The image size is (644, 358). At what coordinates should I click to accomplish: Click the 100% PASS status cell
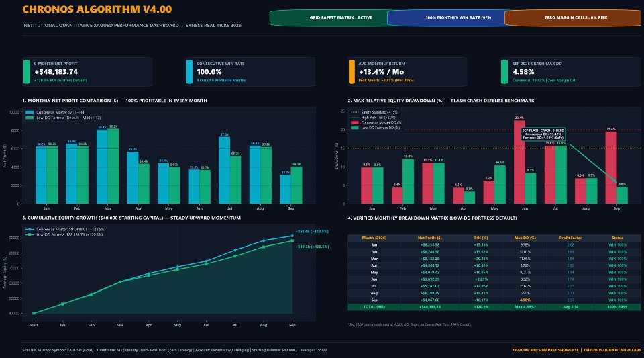617,307
